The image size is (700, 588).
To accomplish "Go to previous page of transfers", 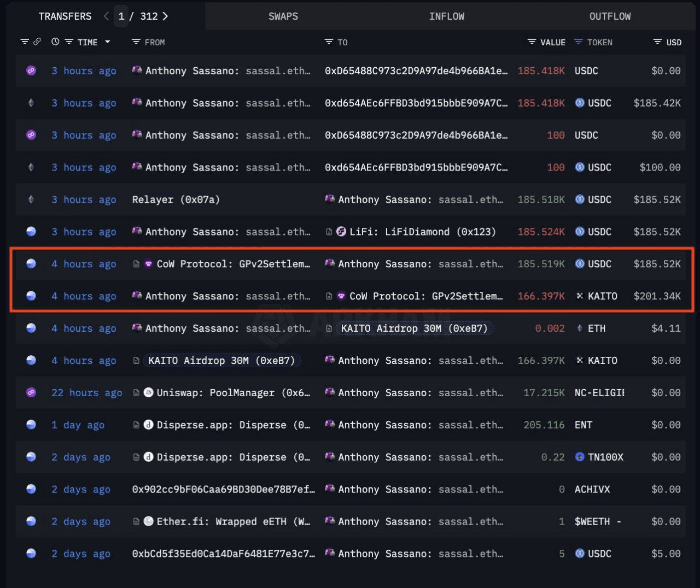I will pos(106,16).
